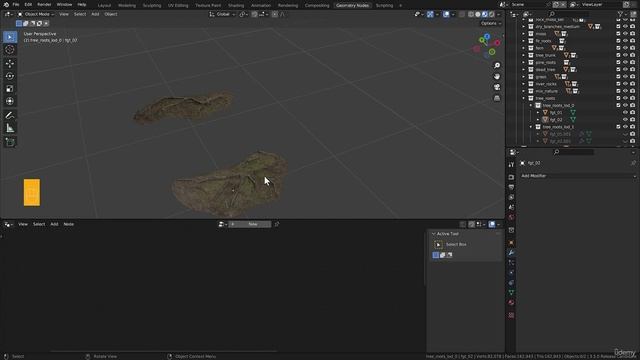Screen dimensions: 640x360
Task: Open the Add Modifier dropdown
Action: pos(578,176)
